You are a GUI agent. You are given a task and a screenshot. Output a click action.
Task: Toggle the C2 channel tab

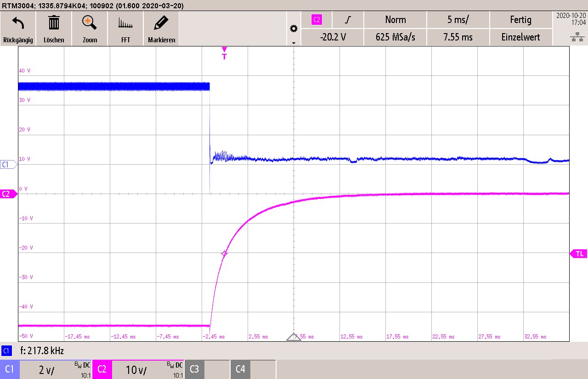tap(102, 369)
